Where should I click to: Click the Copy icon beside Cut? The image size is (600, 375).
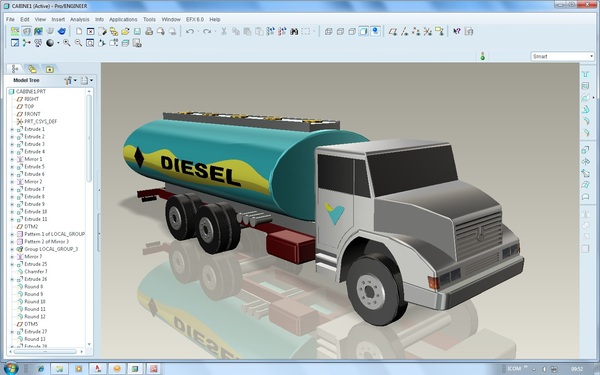point(236,31)
